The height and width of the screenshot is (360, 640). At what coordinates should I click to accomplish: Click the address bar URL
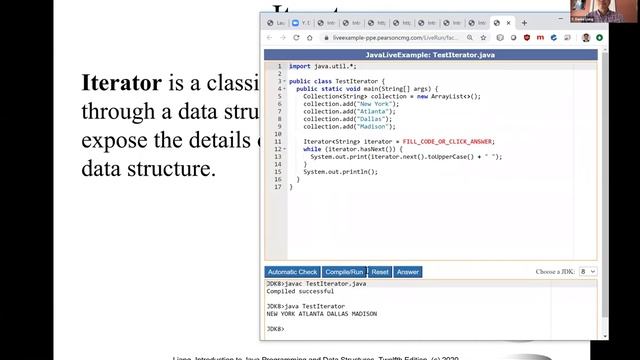click(x=395, y=38)
